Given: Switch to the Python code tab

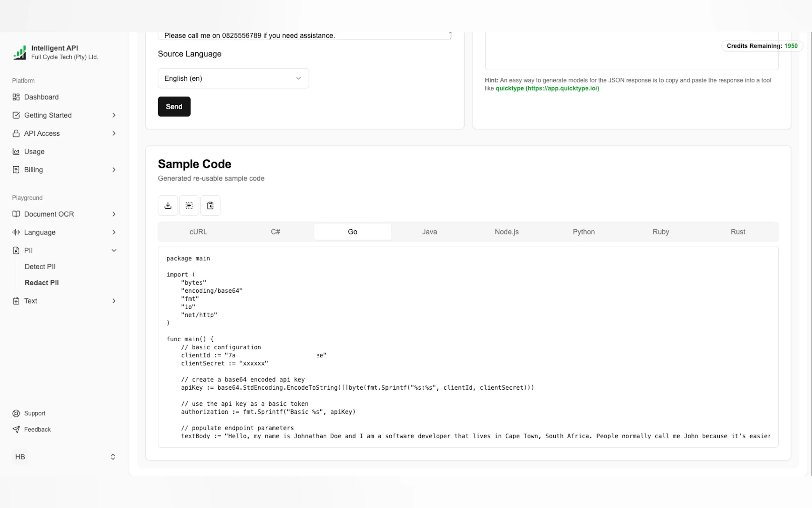Looking at the screenshot, I should click(583, 232).
